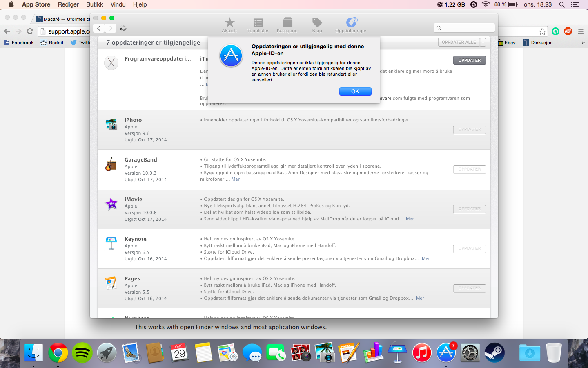588x368 pixels.
Task: Open System Preferences from the Dock
Action: 470,352
